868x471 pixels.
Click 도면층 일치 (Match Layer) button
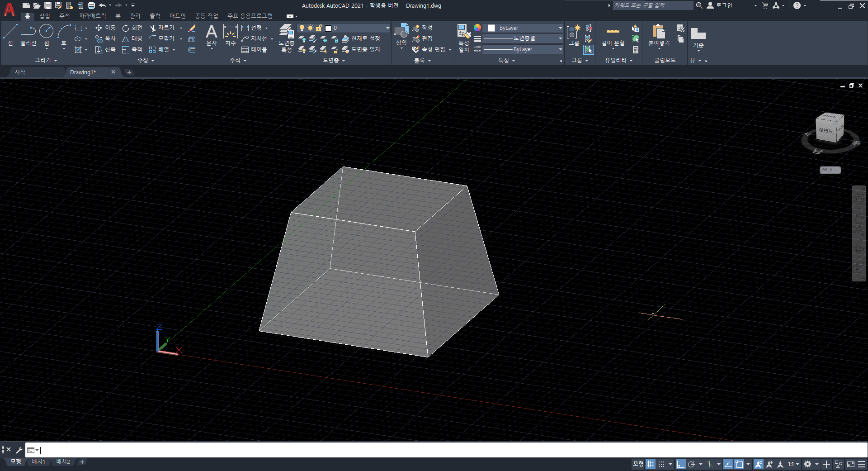click(x=361, y=50)
